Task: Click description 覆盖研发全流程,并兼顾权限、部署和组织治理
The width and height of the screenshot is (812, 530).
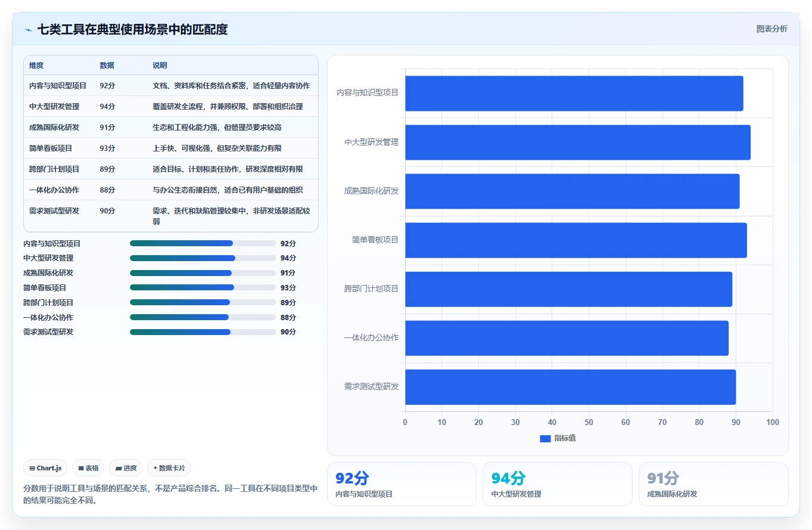Action: click(x=228, y=107)
